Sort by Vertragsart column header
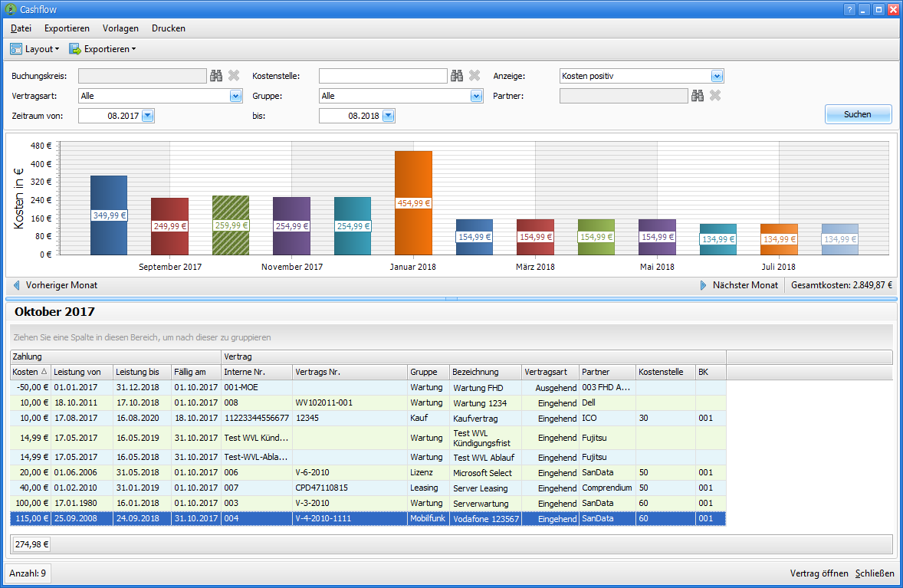903x588 pixels. (x=550, y=372)
